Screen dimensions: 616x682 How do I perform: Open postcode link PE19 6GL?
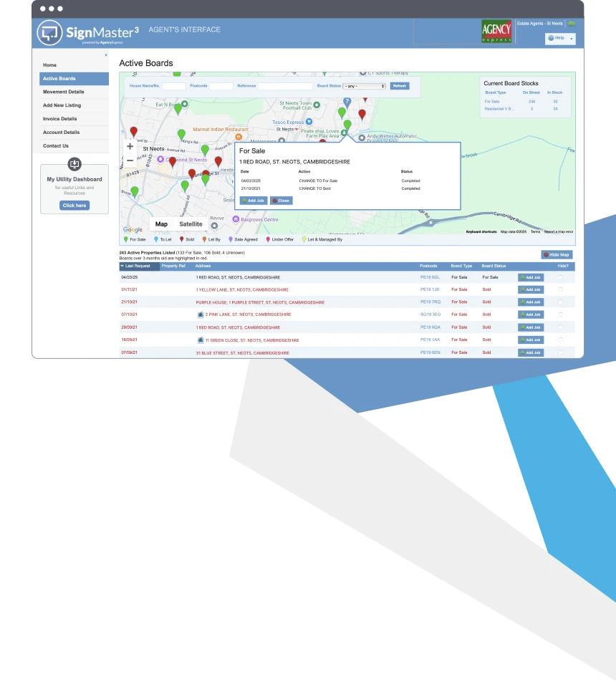(430, 277)
